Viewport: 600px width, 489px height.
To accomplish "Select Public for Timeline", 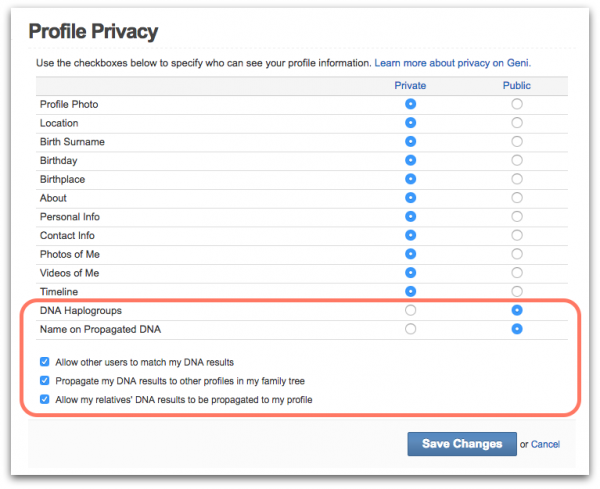I will coord(517,292).
